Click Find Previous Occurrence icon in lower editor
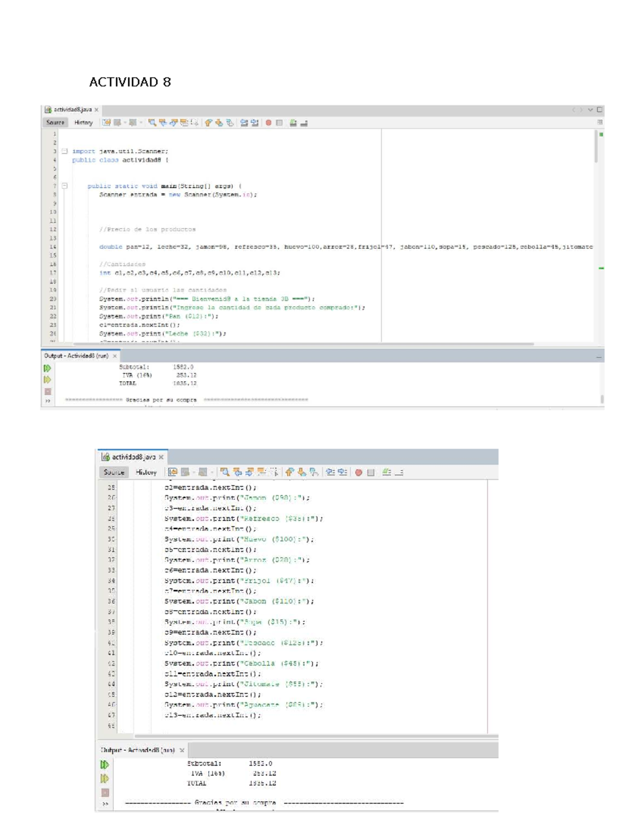Image resolution: width=644 pixels, height=834 pixels. 238,472
